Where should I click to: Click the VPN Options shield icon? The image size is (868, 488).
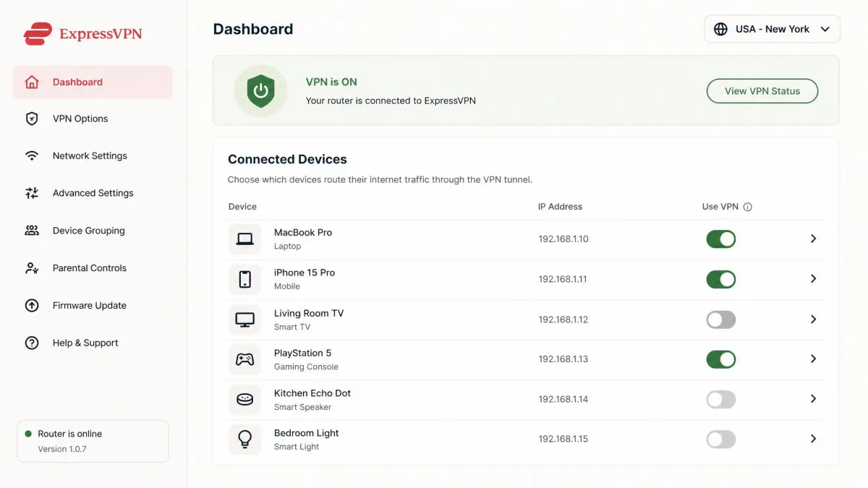pos(32,119)
